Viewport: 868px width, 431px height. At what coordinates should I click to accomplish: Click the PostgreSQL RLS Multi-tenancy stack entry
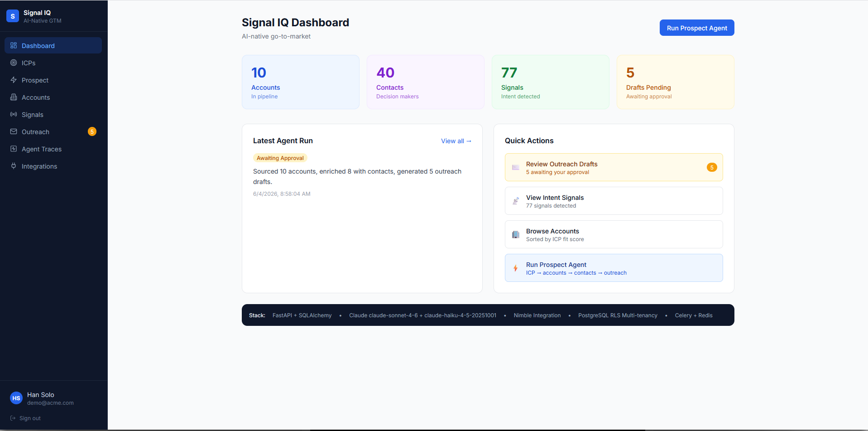pos(618,315)
